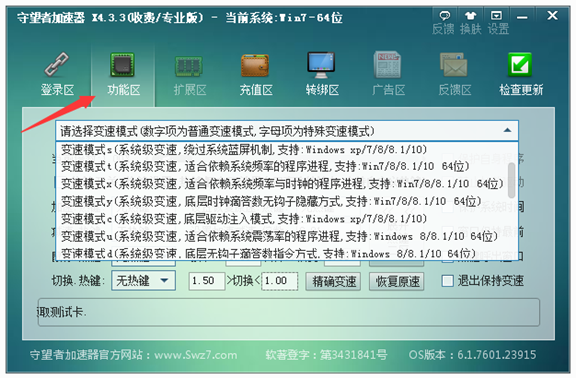Select the 功能区 chip icon tab

(123, 75)
